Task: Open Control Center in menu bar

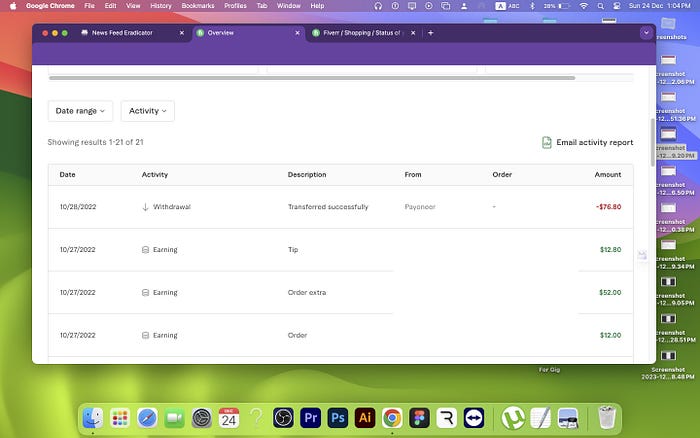Action: point(617,6)
